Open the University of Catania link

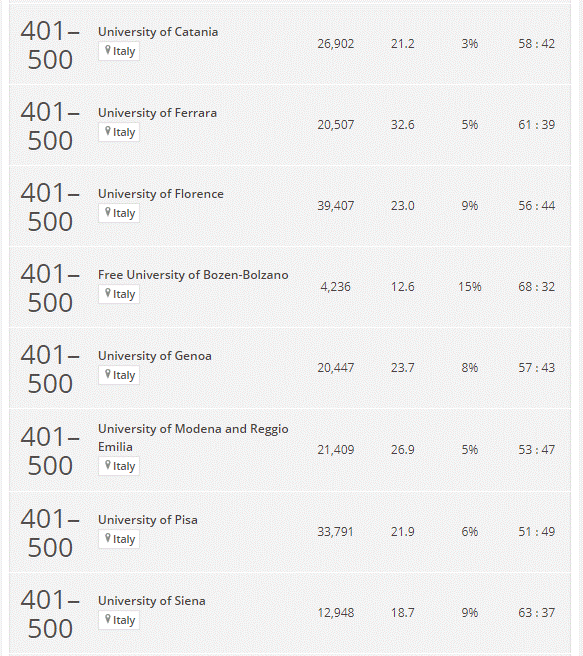point(158,32)
